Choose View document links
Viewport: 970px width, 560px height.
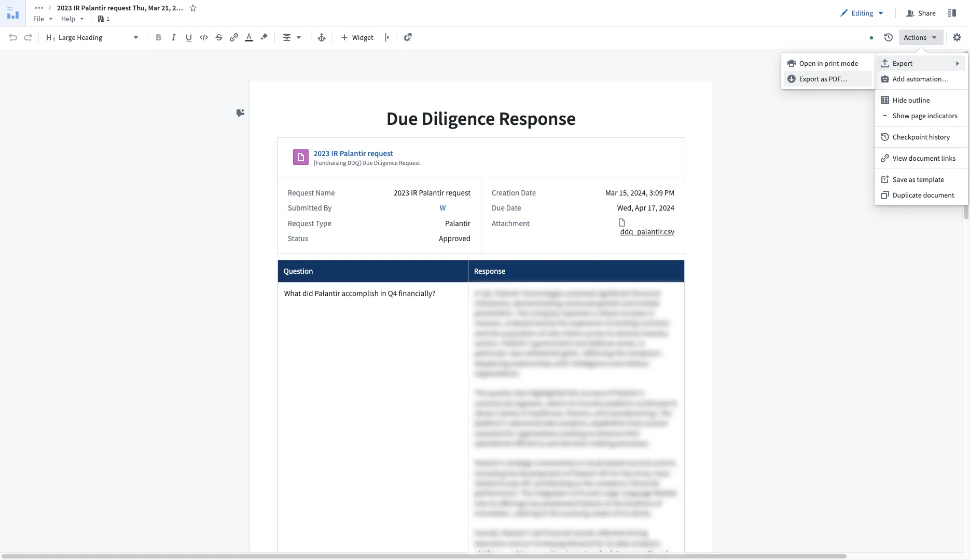pos(920,158)
